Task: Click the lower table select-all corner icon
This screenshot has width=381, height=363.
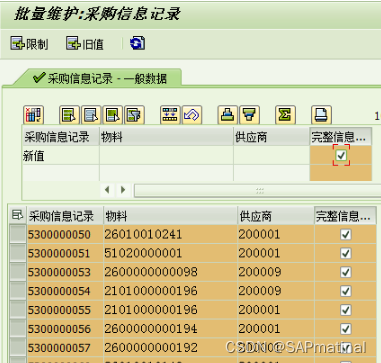Action: (17, 215)
